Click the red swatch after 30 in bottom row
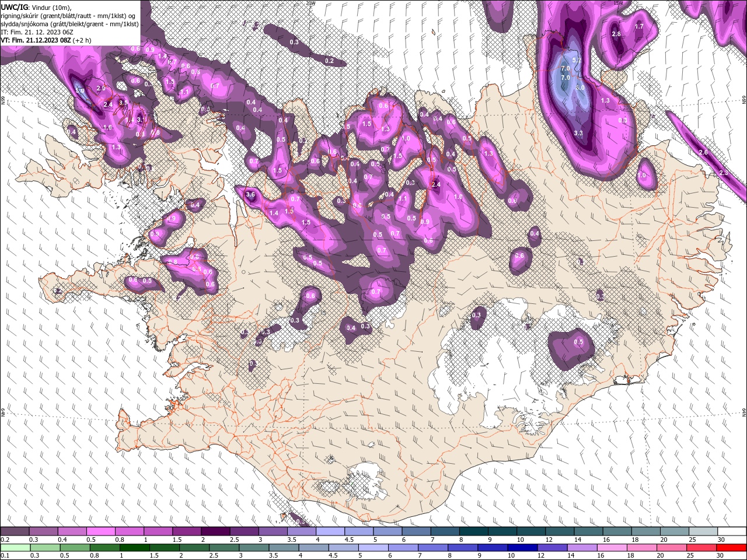Image resolution: width=747 pixels, height=560 pixels. click(x=731, y=548)
